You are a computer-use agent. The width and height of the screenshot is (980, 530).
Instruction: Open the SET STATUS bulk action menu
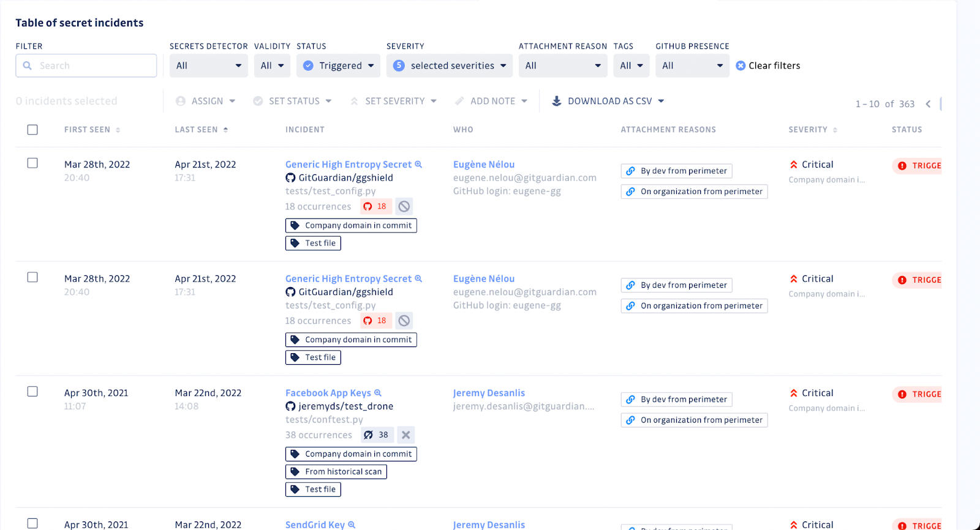[292, 101]
